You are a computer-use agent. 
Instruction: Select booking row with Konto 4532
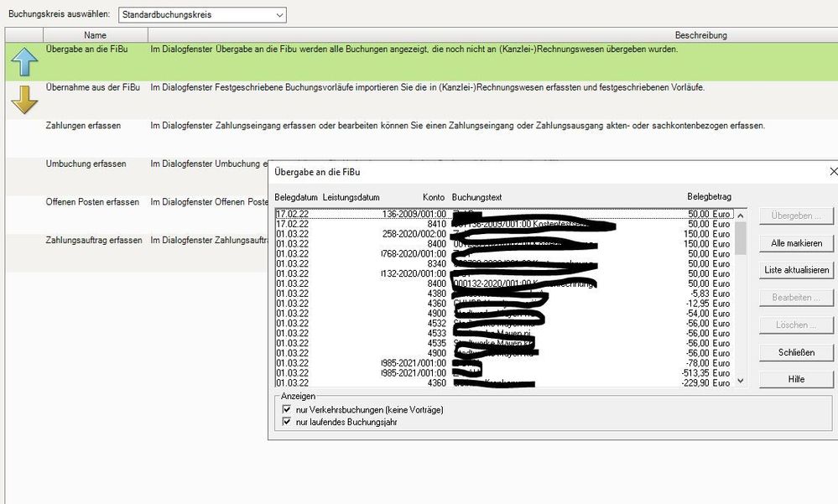(x=504, y=324)
